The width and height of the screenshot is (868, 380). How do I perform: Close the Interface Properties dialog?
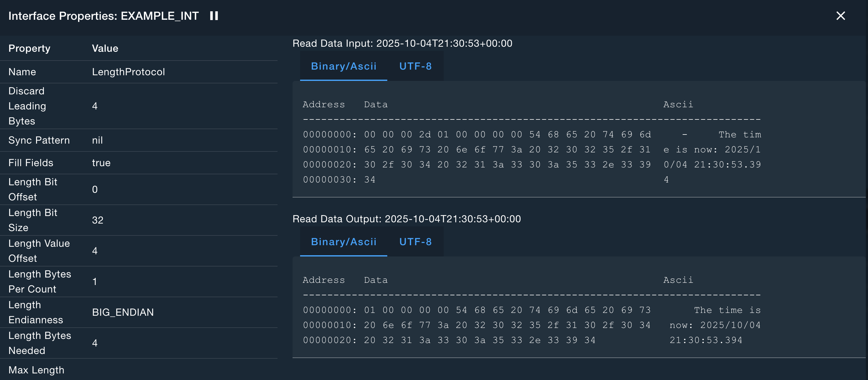tap(840, 16)
